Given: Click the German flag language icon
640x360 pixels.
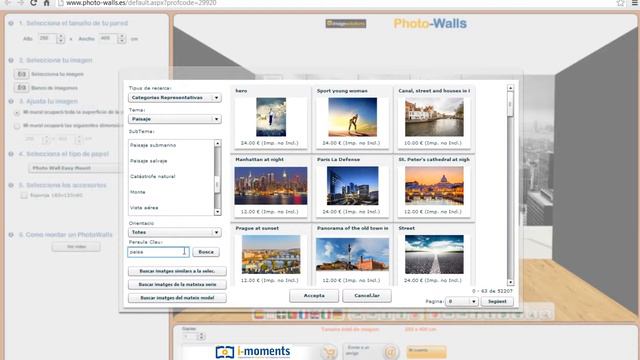Looking at the screenshot, I should point(338,315).
